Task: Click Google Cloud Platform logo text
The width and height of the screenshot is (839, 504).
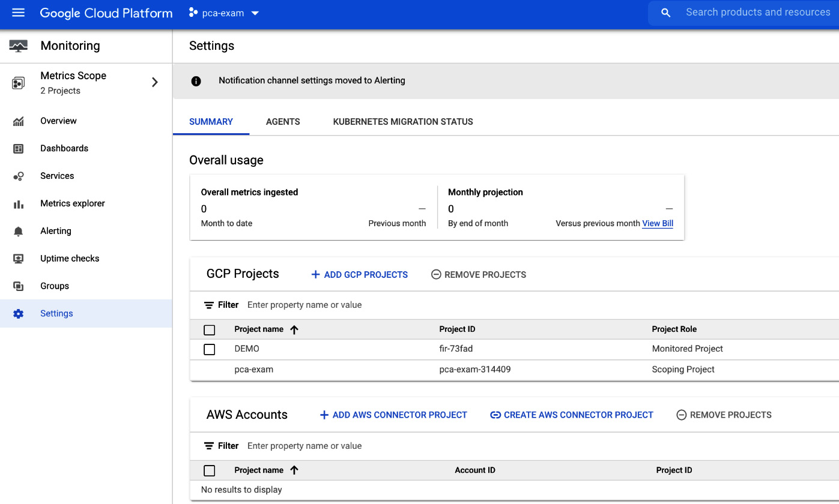Action: click(106, 13)
